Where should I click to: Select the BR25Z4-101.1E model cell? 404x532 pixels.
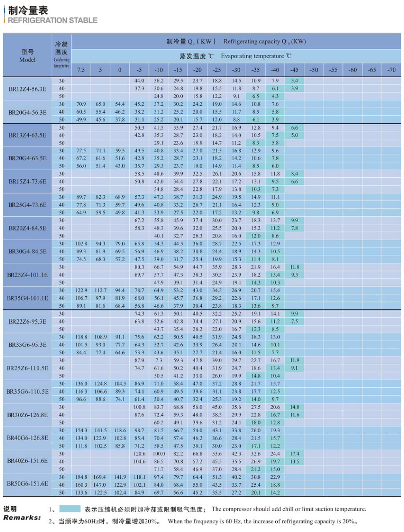(27, 275)
